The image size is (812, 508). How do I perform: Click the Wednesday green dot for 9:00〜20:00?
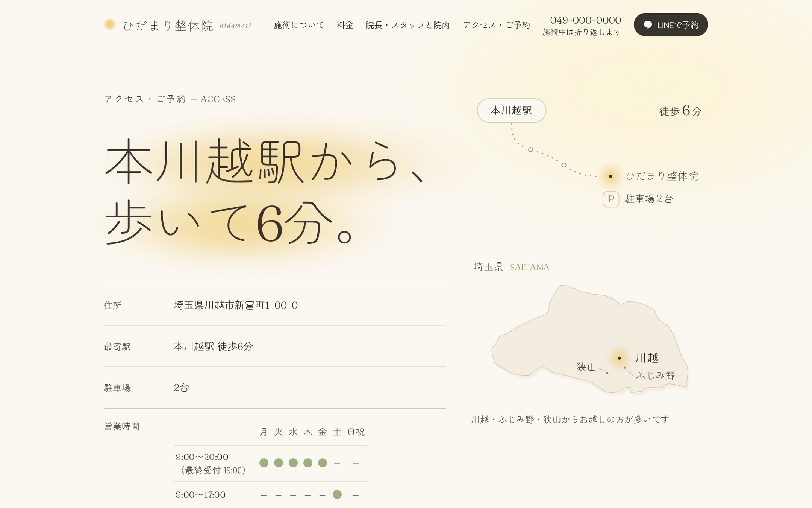293,463
